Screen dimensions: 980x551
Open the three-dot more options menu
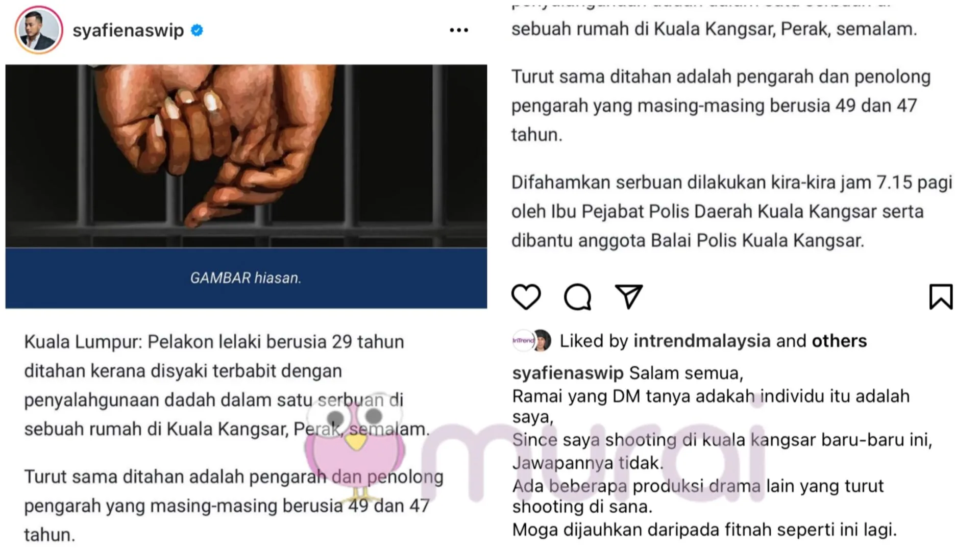click(459, 31)
